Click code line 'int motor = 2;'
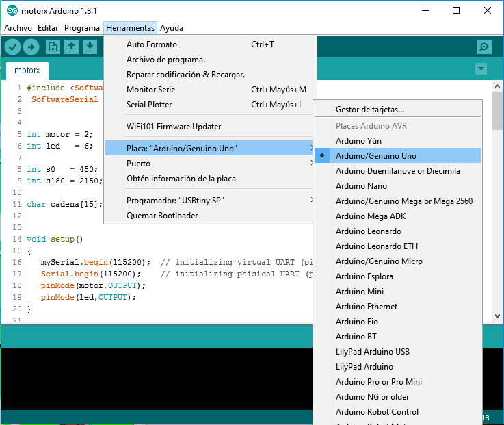Viewport: 504px width, 425px height. tap(59, 134)
